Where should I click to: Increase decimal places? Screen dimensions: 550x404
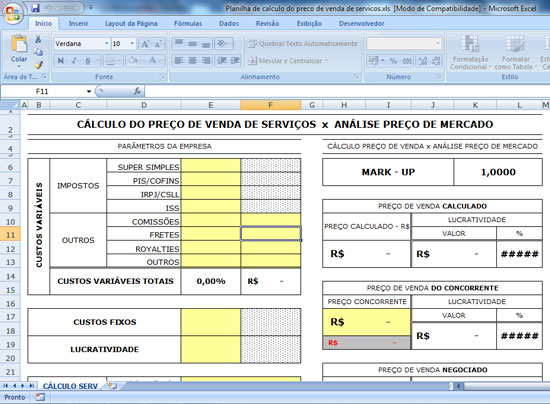423,61
